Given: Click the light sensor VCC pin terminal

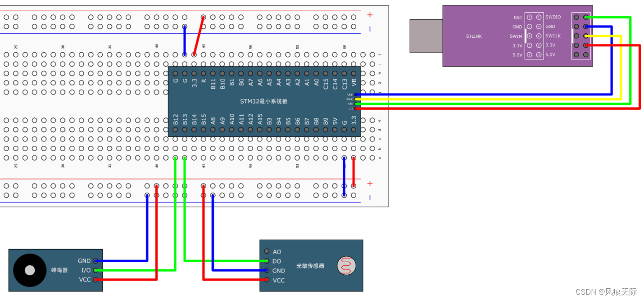Looking at the screenshot, I should click(x=267, y=280).
